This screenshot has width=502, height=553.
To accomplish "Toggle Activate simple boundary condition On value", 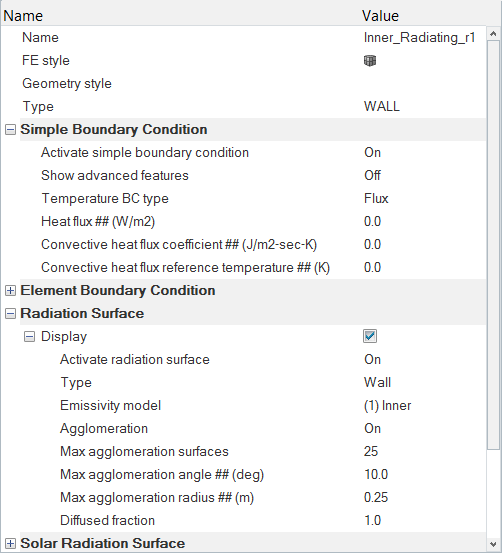I will [x=423, y=152].
